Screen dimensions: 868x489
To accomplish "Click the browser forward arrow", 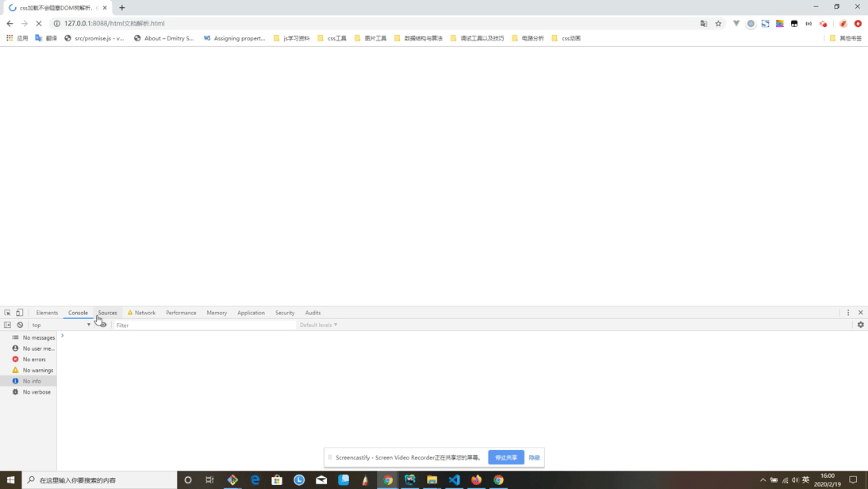I will coord(25,23).
